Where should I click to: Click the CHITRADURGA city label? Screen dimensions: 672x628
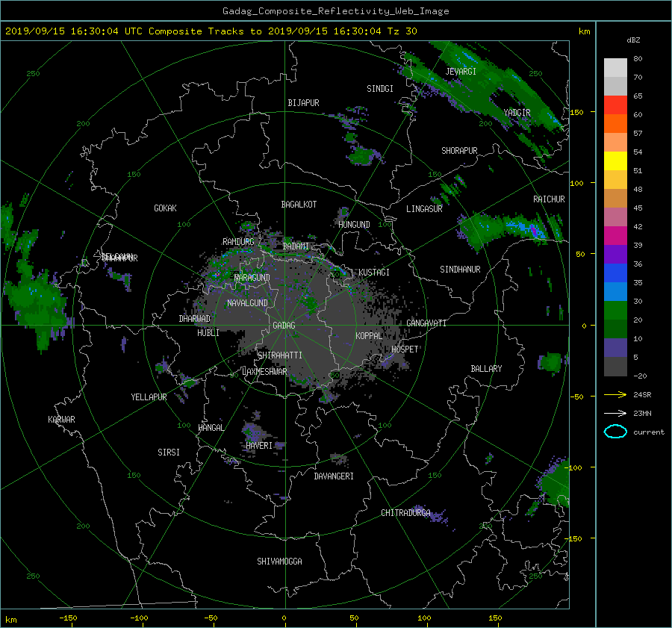click(405, 513)
